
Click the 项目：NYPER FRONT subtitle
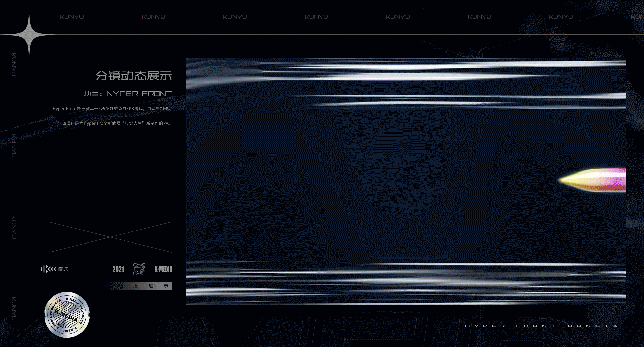128,94
